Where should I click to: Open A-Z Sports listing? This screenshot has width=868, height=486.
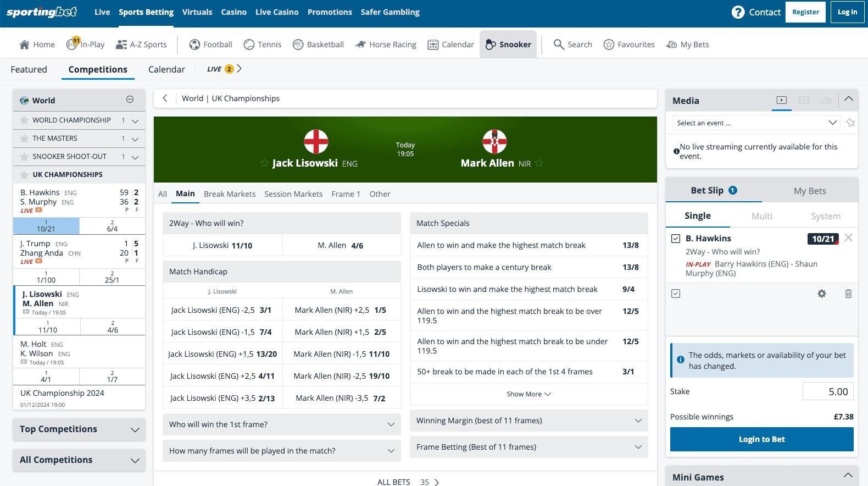pyautogui.click(x=141, y=45)
